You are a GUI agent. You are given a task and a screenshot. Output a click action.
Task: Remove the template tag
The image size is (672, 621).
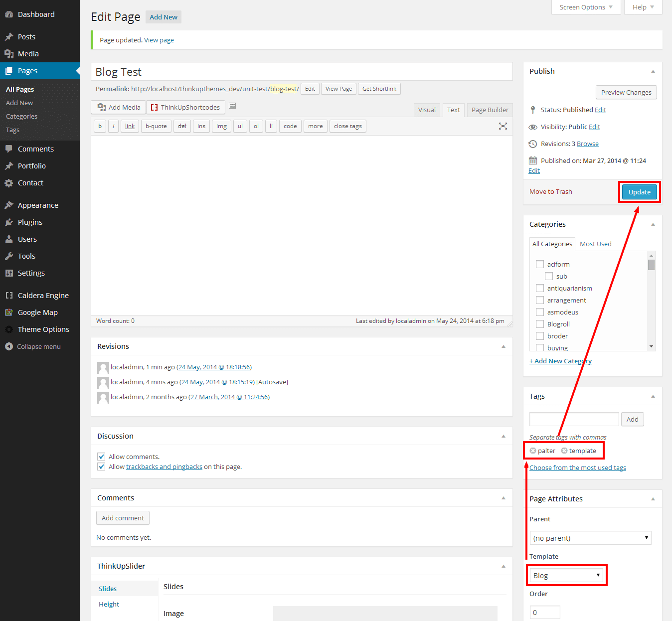[564, 451]
